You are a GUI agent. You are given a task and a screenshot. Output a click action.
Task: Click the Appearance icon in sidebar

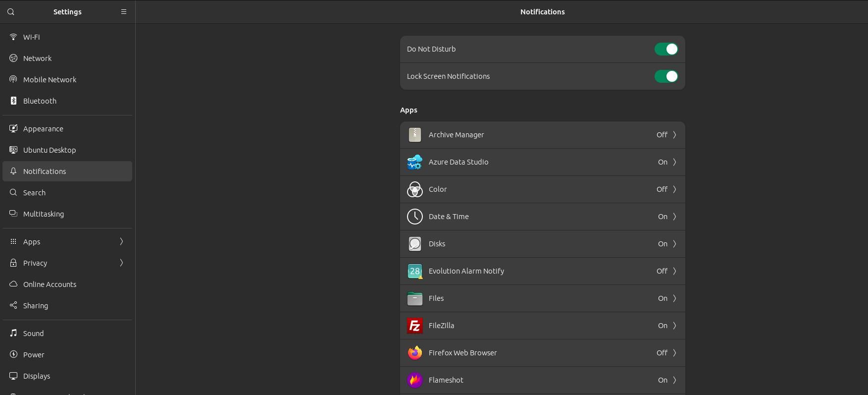click(x=13, y=129)
